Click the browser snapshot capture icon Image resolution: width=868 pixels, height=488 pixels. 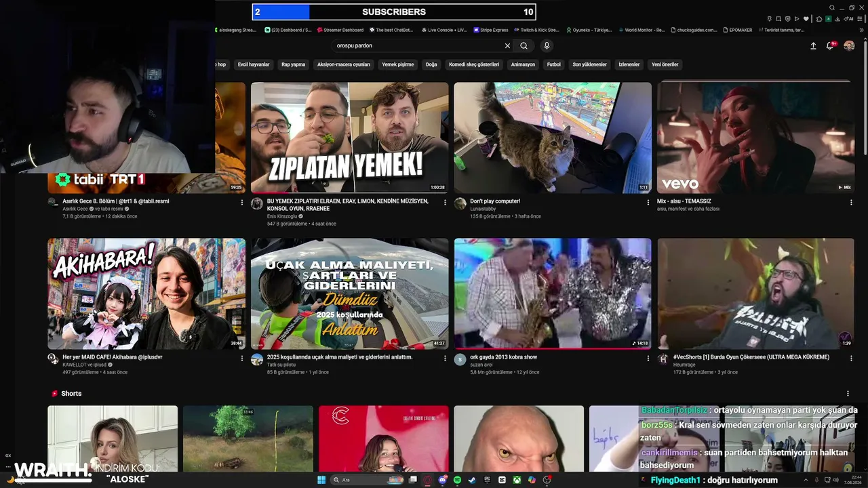[778, 19]
